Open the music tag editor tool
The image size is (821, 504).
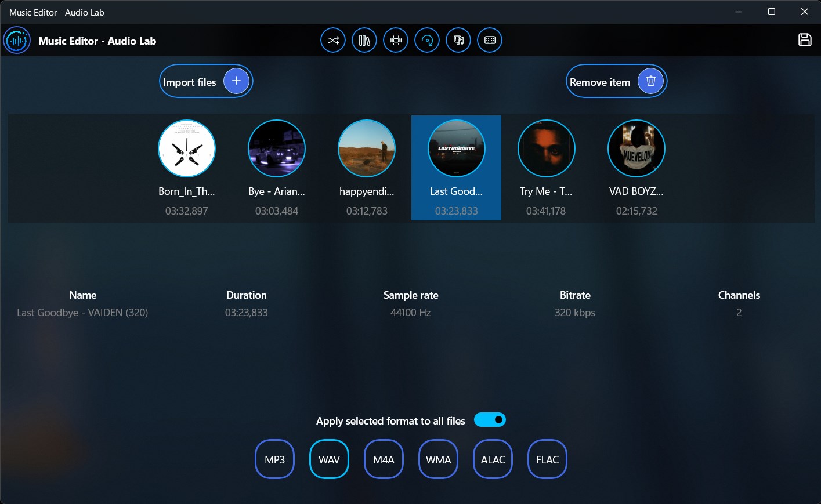pyautogui.click(x=458, y=40)
